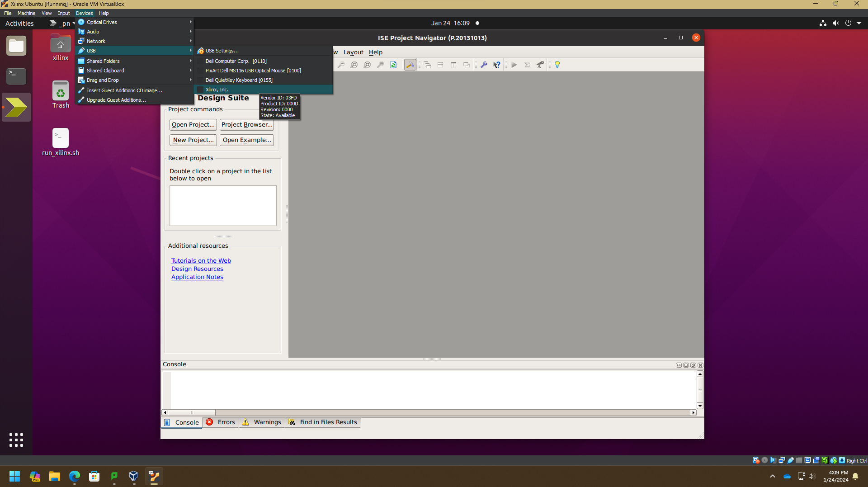
Task: Click the zoom to box magnifier icon
Action: click(380, 65)
